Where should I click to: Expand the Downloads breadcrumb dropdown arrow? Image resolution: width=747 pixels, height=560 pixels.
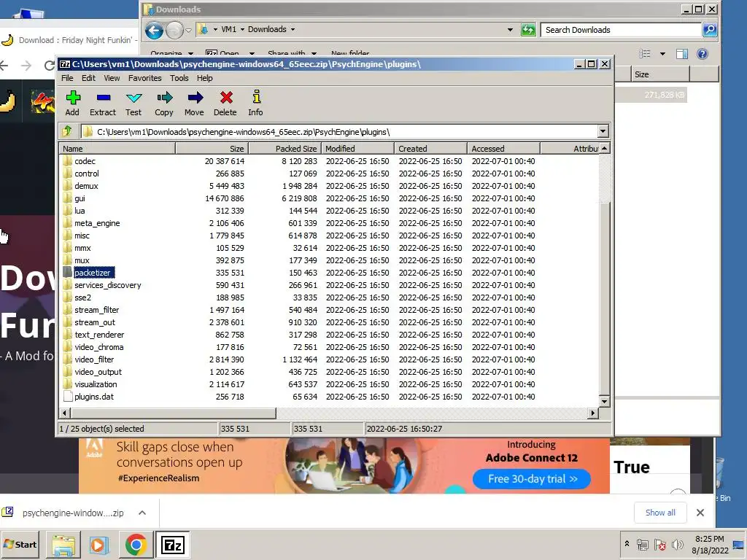pos(293,29)
